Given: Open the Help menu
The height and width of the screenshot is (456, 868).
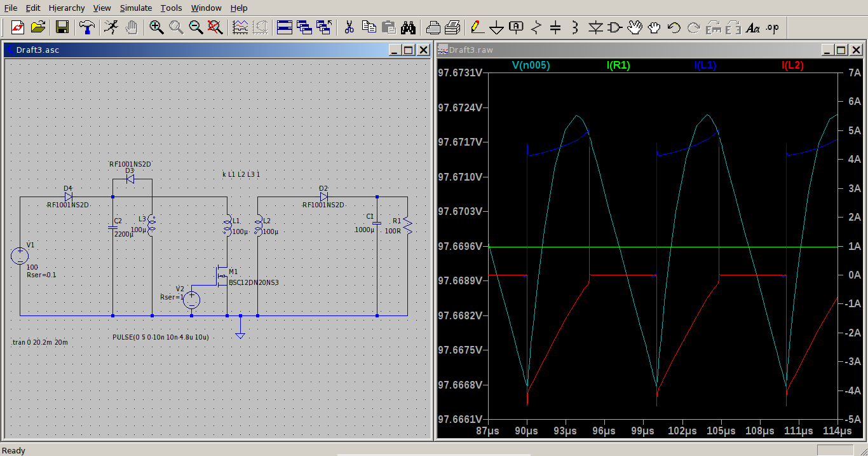Looking at the screenshot, I should (239, 8).
